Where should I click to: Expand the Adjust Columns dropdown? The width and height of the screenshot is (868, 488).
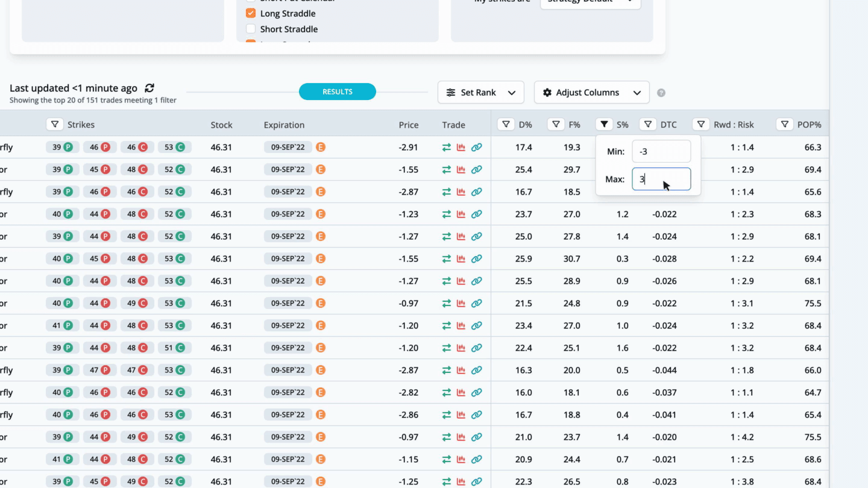click(x=591, y=92)
